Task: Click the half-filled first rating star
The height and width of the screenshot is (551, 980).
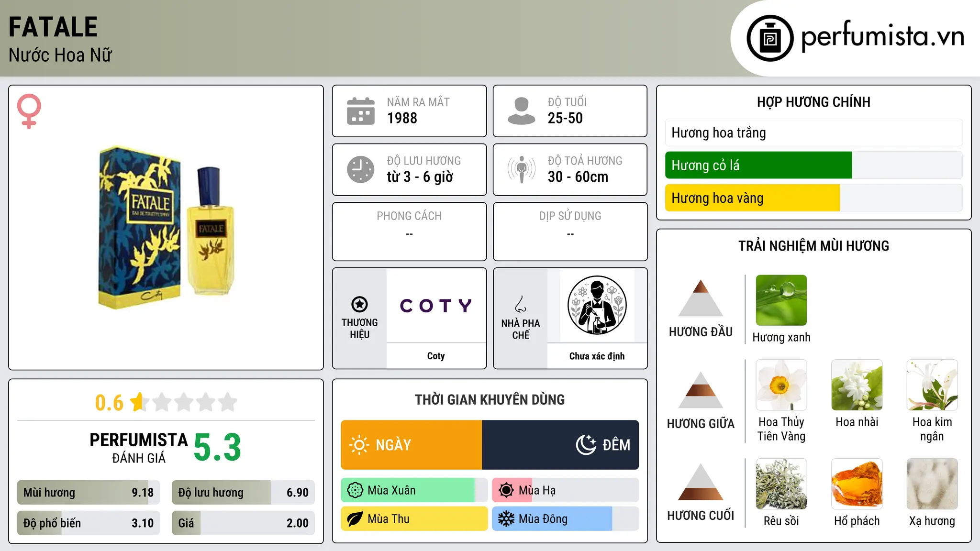Action: 139,402
